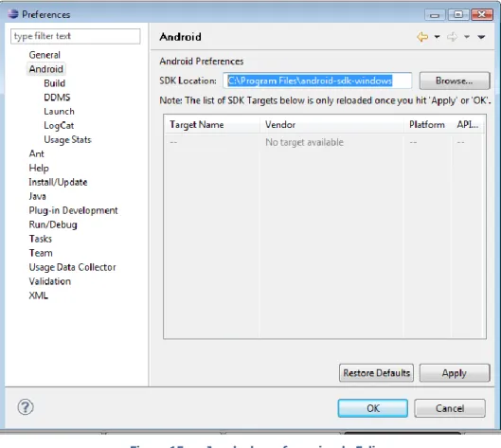
Task: Open the preferences view menu dropdown
Action: 481,37
